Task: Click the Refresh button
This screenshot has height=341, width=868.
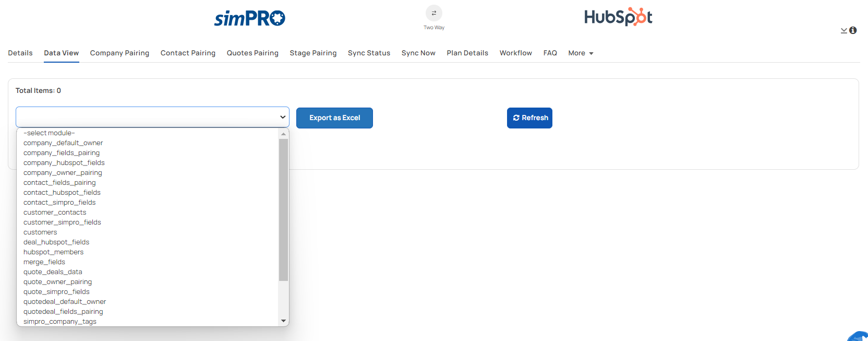Action: point(529,118)
